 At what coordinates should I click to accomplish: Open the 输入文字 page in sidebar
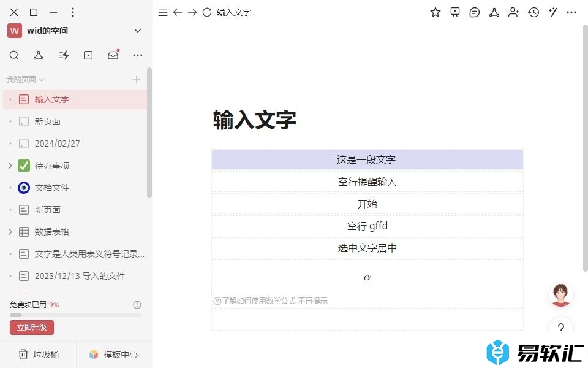(x=75, y=99)
